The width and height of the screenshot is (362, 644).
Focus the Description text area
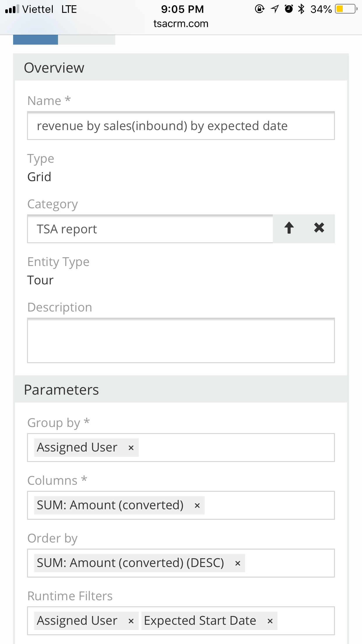(x=181, y=340)
